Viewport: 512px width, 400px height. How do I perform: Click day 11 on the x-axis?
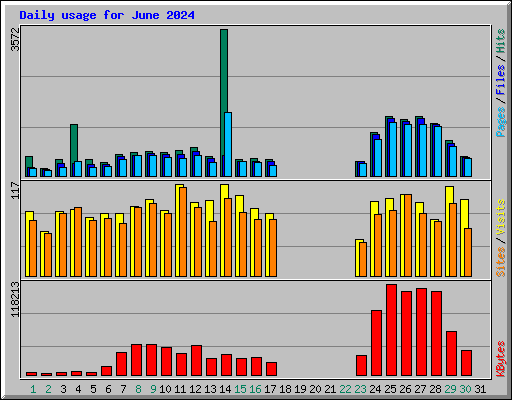pos(180,389)
